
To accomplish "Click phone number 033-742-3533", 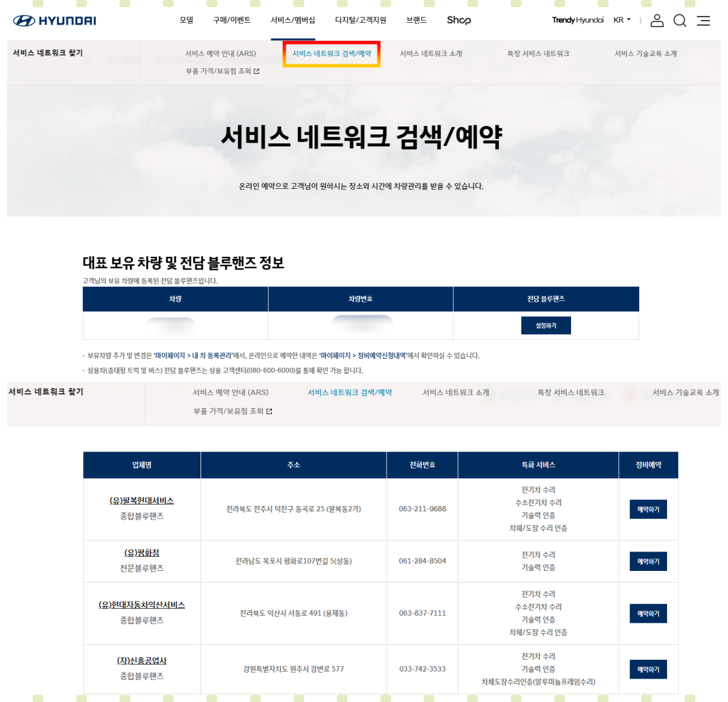I will click(x=422, y=669).
